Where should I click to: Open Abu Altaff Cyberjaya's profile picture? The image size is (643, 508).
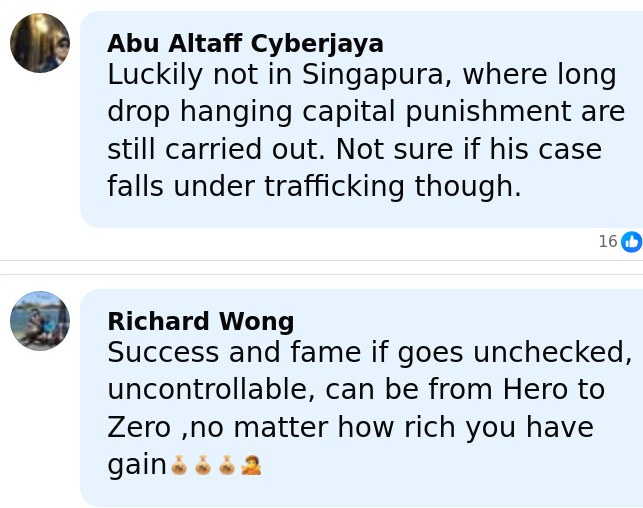pyautogui.click(x=40, y=43)
